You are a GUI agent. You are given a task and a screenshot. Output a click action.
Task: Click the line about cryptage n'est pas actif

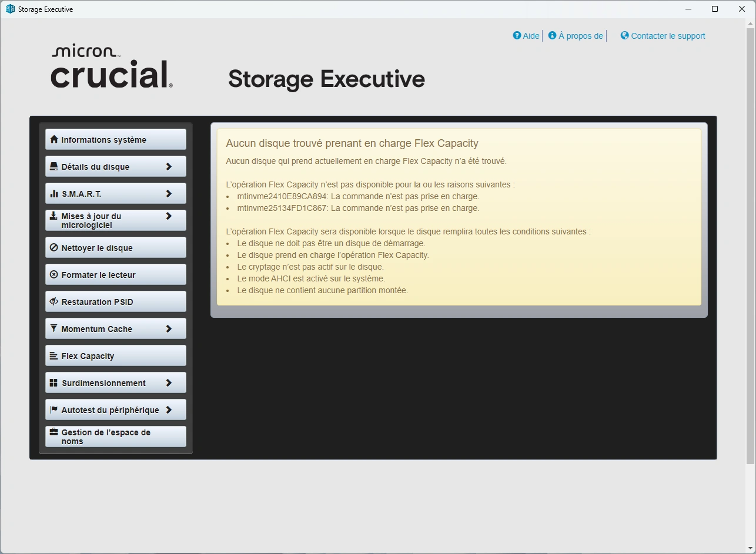coord(310,267)
